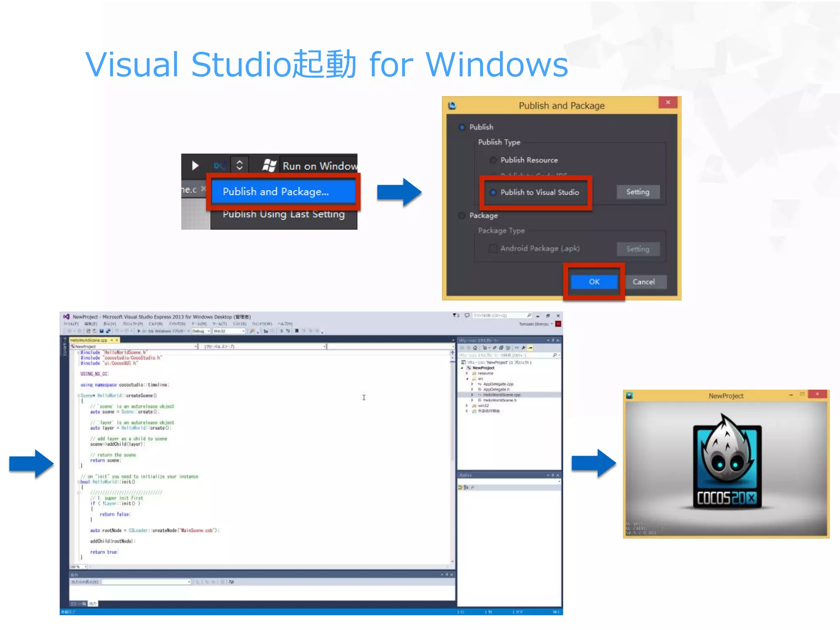Open the View menu in Visual Studio
Image resolution: width=840 pixels, height=630 pixels.
pos(110,324)
